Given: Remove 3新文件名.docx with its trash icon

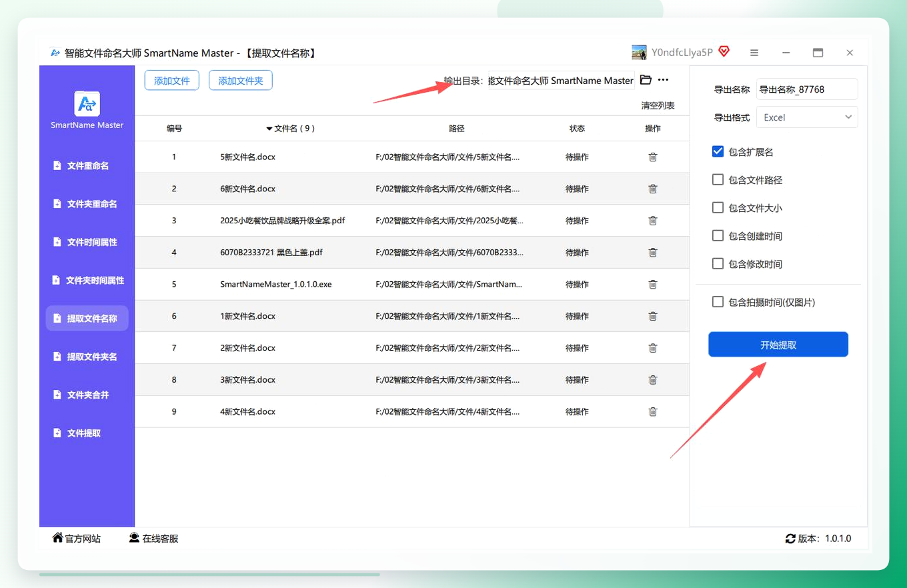Looking at the screenshot, I should [653, 380].
